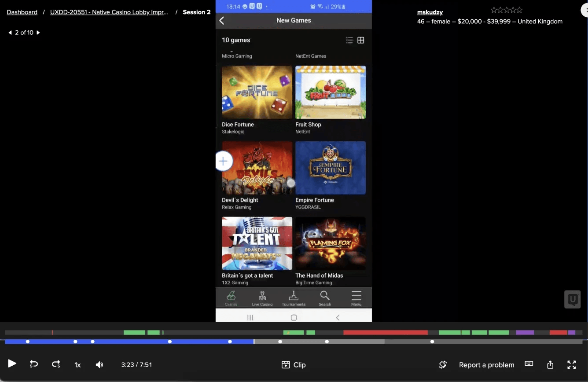Screen dimensions: 588x382
Task: Rate the session one star
Action: [494, 10]
